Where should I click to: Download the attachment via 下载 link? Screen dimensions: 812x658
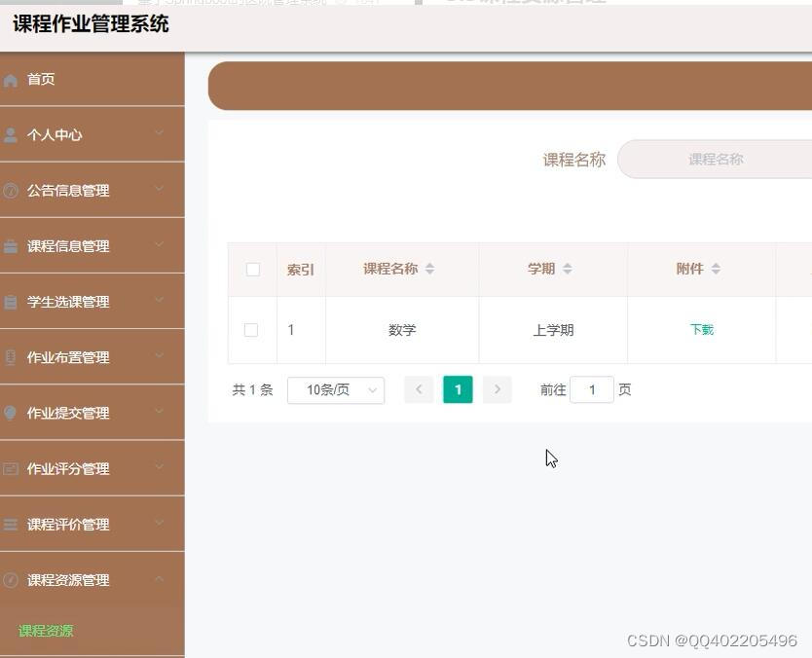point(702,330)
